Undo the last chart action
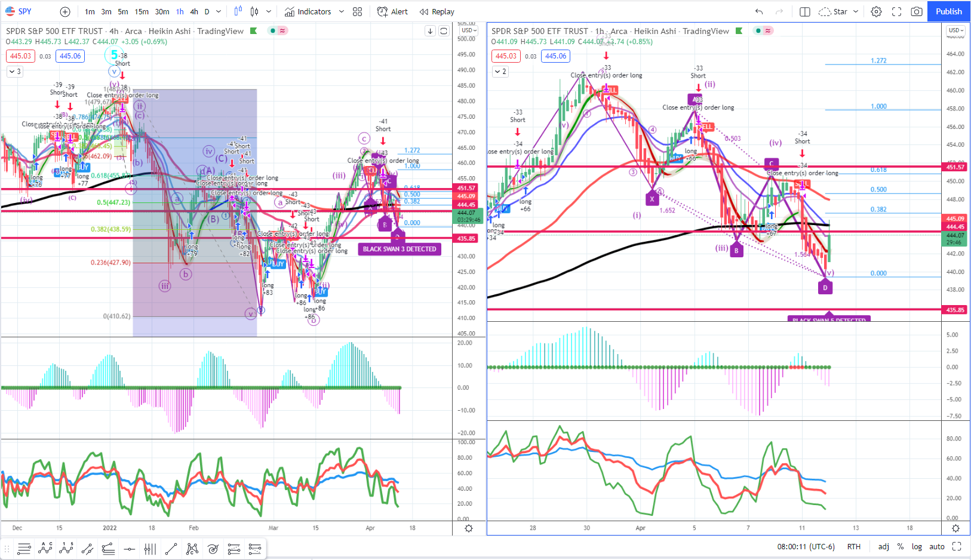971x560 pixels. coord(759,11)
